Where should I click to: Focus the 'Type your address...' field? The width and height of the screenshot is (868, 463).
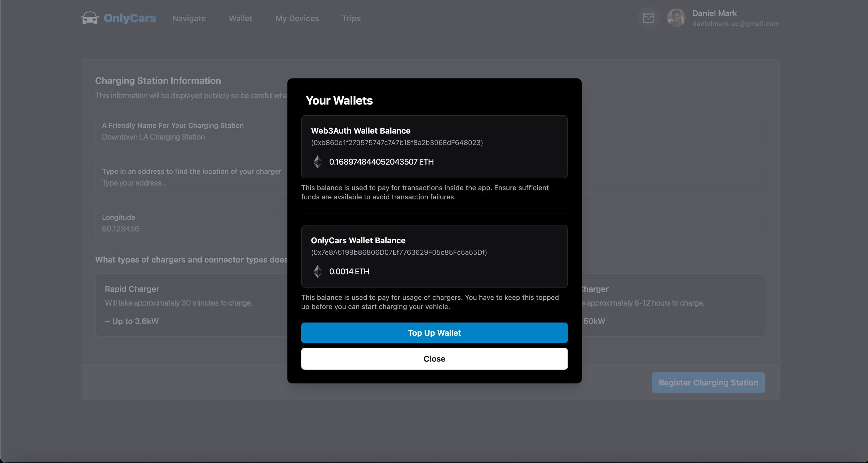pos(191,177)
